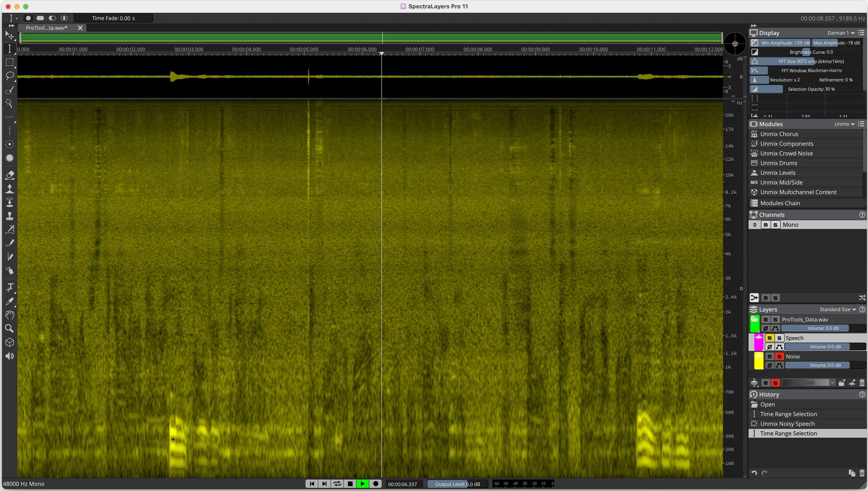Image resolution: width=868 pixels, height=491 pixels.
Task: Select the Zoom tool in the toolbar
Action: (x=10, y=328)
